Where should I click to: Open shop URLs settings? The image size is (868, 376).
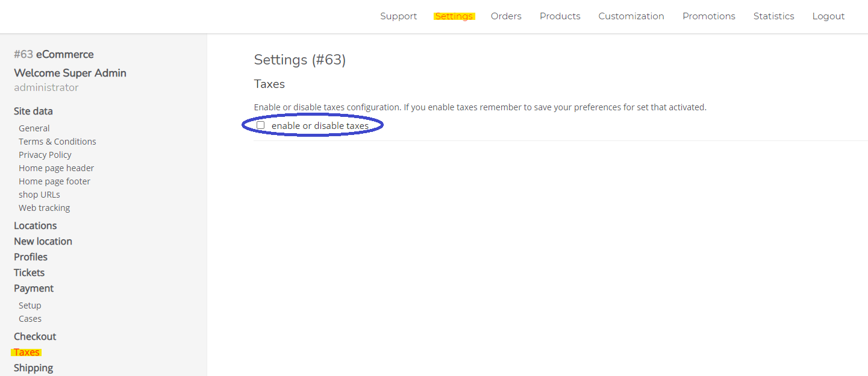click(x=39, y=195)
